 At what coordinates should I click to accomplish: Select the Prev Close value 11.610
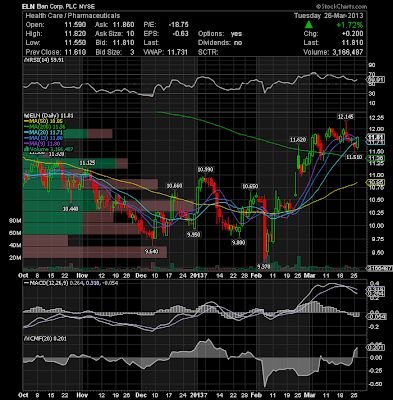(x=75, y=52)
